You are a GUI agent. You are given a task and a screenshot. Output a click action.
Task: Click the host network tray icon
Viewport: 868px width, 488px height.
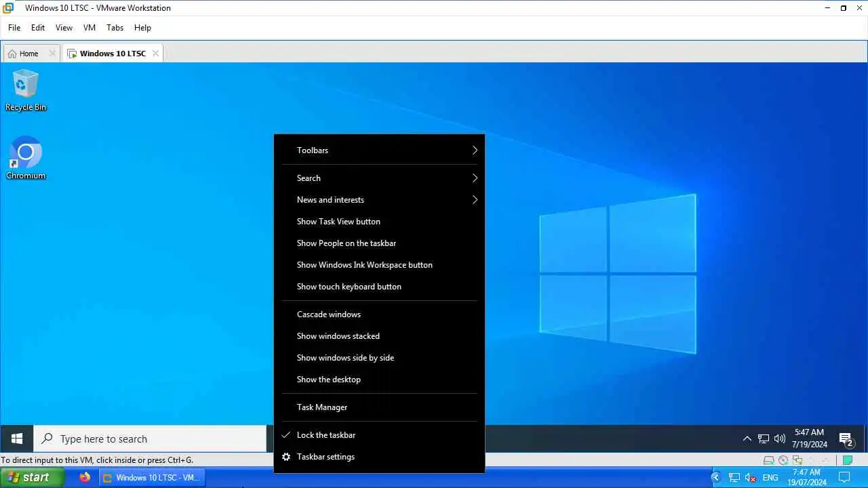(734, 478)
